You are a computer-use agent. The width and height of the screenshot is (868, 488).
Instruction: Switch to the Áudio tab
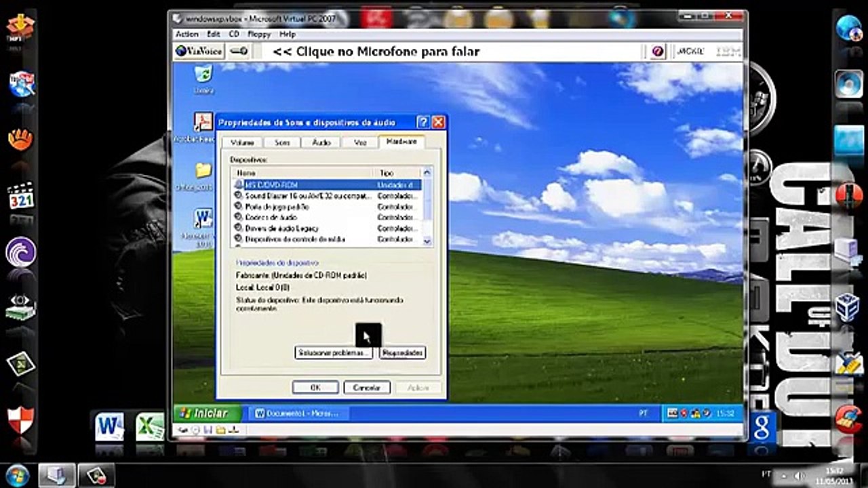(321, 142)
